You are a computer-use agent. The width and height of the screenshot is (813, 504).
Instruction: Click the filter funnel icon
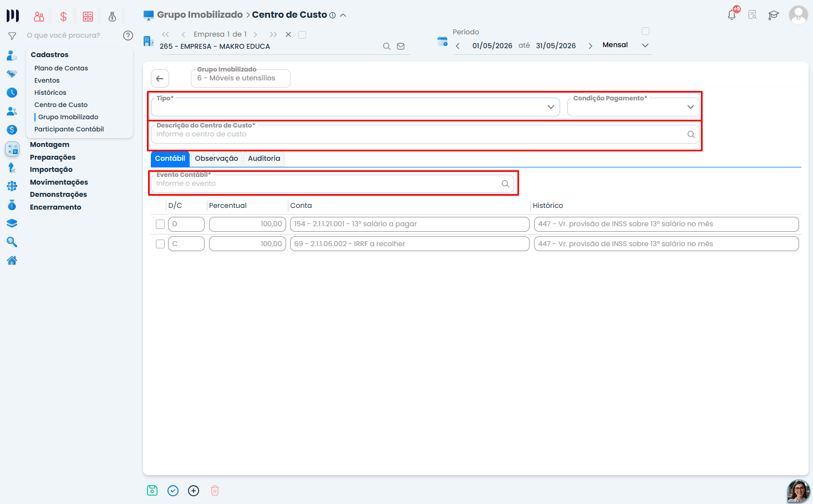click(12, 36)
